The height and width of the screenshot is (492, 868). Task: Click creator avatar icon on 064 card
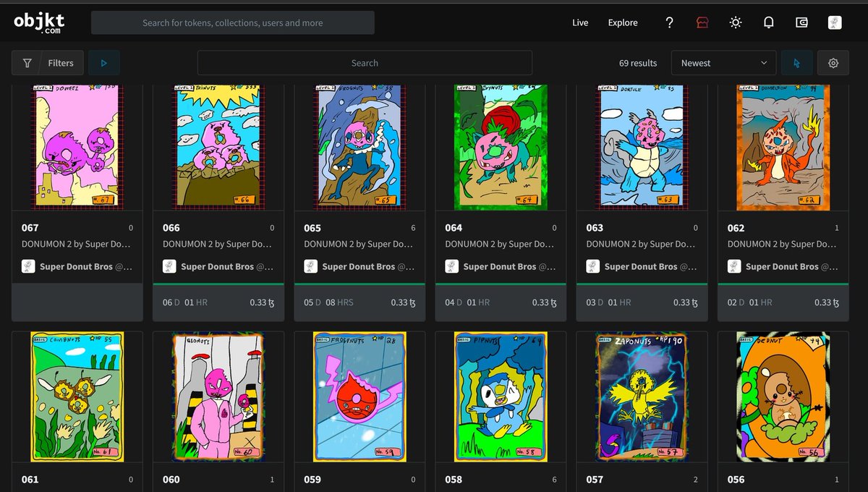[451, 266]
